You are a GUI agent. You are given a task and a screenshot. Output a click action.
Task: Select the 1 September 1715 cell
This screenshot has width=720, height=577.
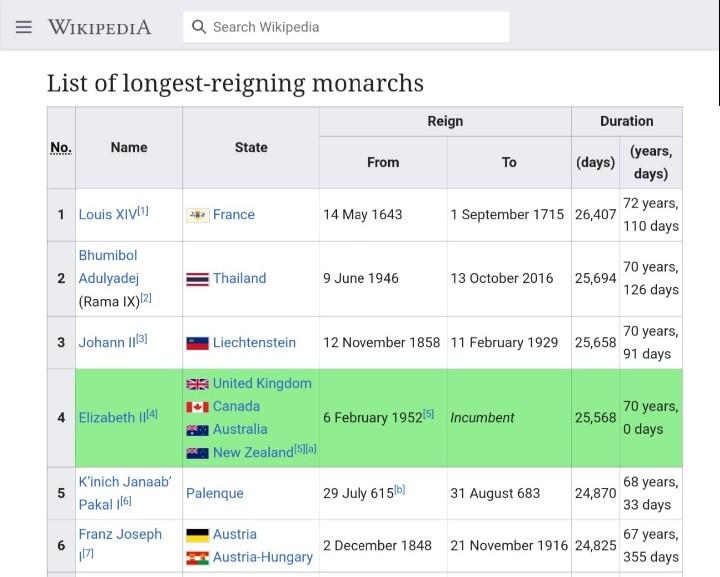[509, 215]
